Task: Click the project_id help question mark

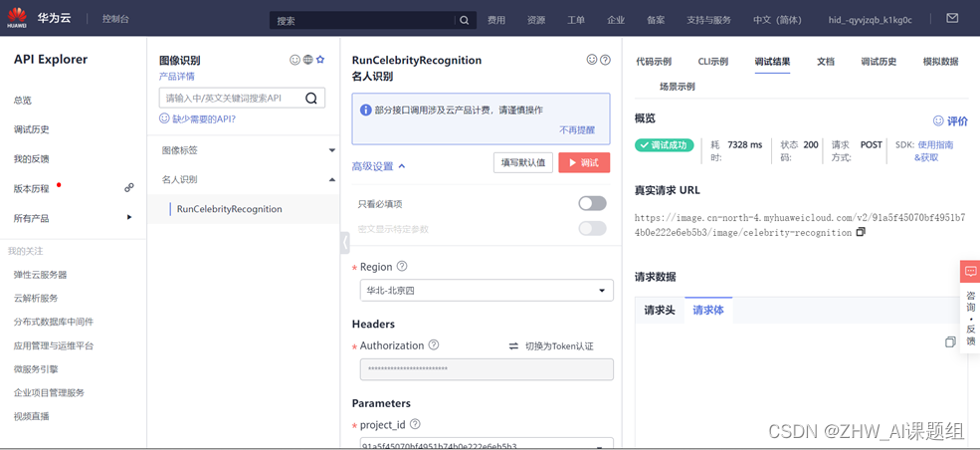Action: click(415, 424)
